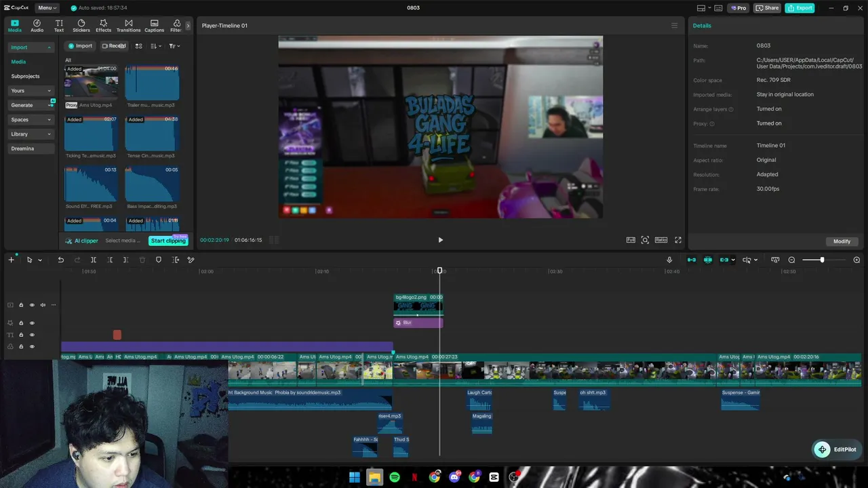Image resolution: width=868 pixels, height=488 pixels.
Task: Go to the Transitions tab
Action: coord(129,26)
